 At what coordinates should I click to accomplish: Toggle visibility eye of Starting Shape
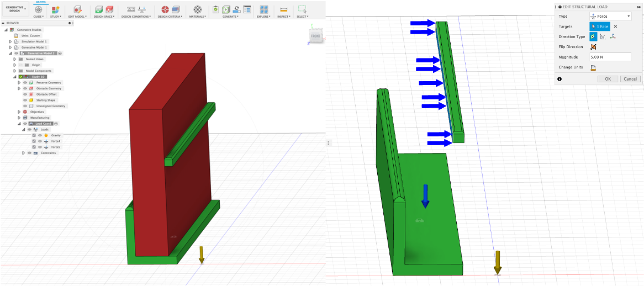tap(24, 100)
